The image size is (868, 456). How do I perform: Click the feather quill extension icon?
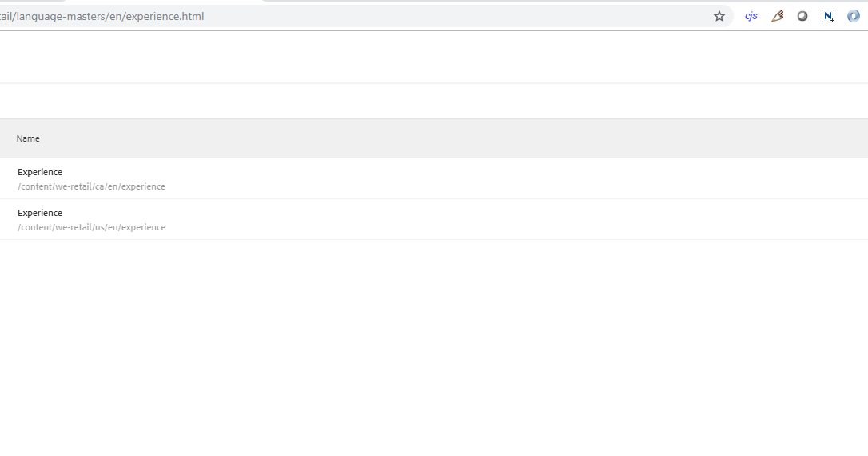pos(777,16)
